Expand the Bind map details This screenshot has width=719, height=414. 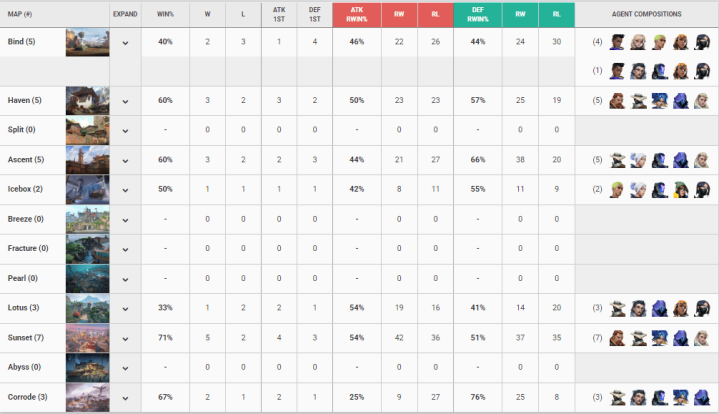125,43
